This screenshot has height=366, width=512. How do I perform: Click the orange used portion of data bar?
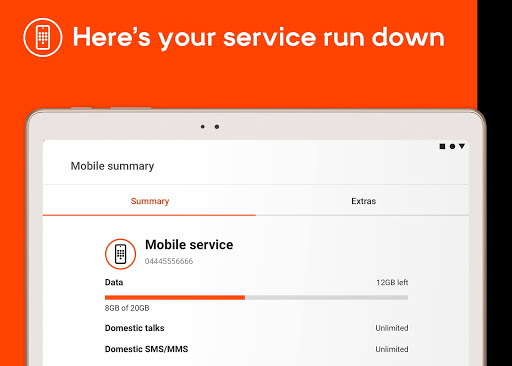pos(175,297)
